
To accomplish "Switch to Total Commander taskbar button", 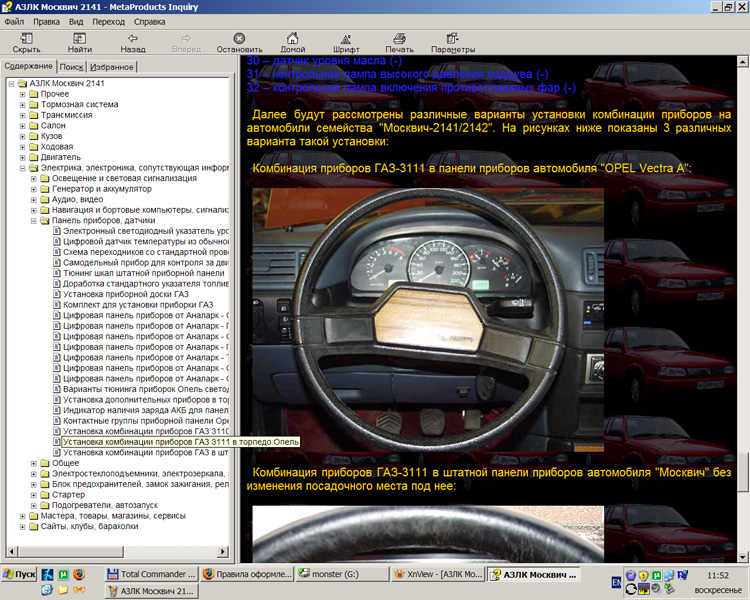I will coord(151,574).
